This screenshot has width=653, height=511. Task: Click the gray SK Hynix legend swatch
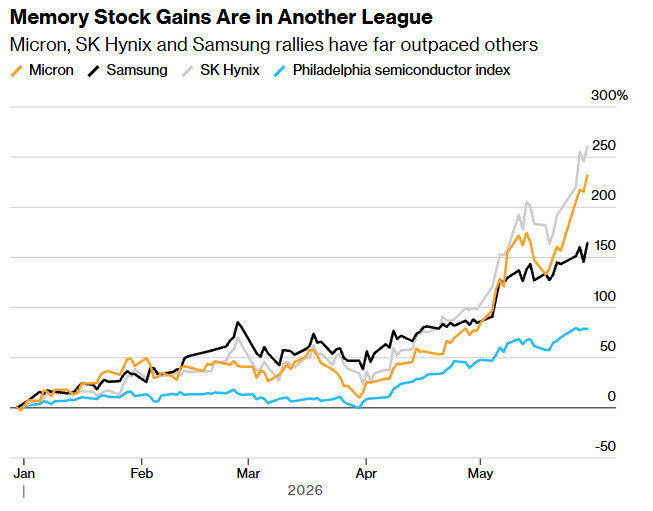[x=188, y=71]
